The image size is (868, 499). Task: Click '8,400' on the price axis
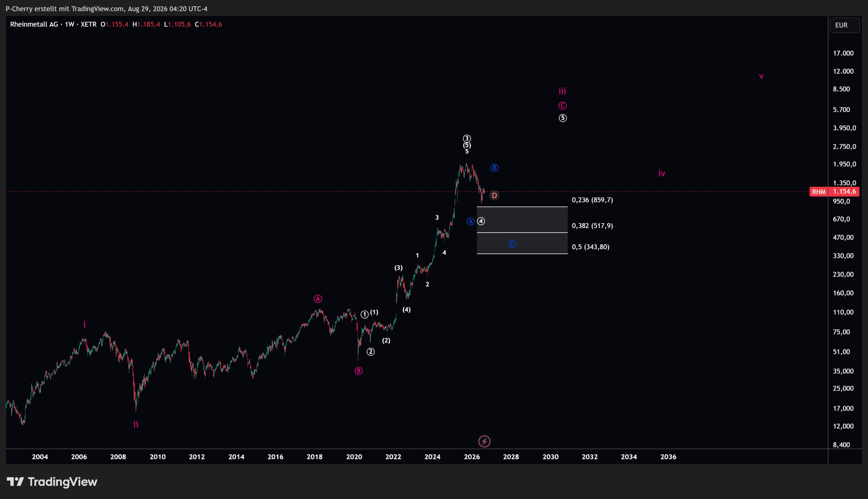tap(841, 445)
